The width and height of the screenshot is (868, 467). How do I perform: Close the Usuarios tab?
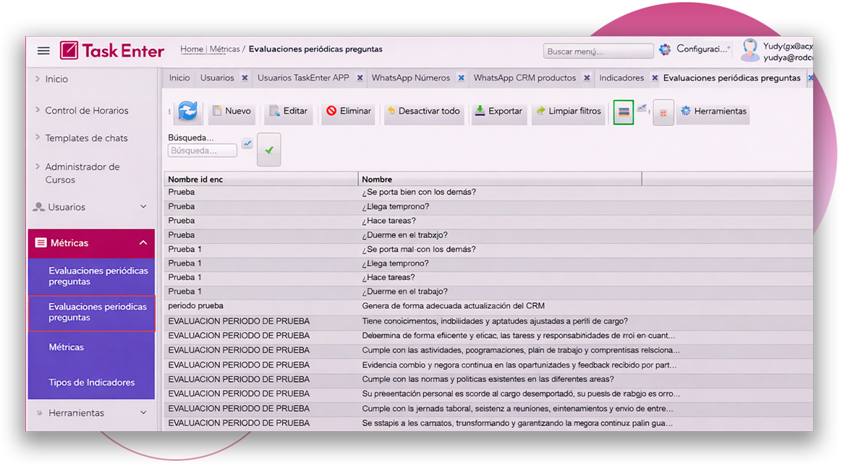244,78
